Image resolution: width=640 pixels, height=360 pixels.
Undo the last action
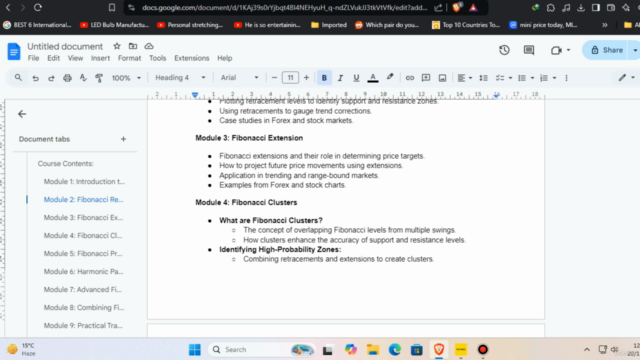pyautogui.click(x=36, y=78)
